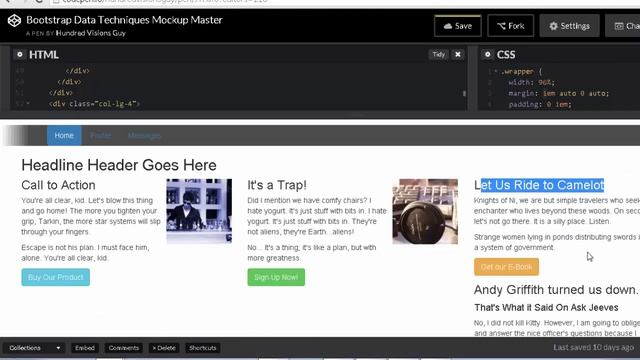This screenshot has width=640, height=360.
Task: Open the Comments panel
Action: point(124,348)
